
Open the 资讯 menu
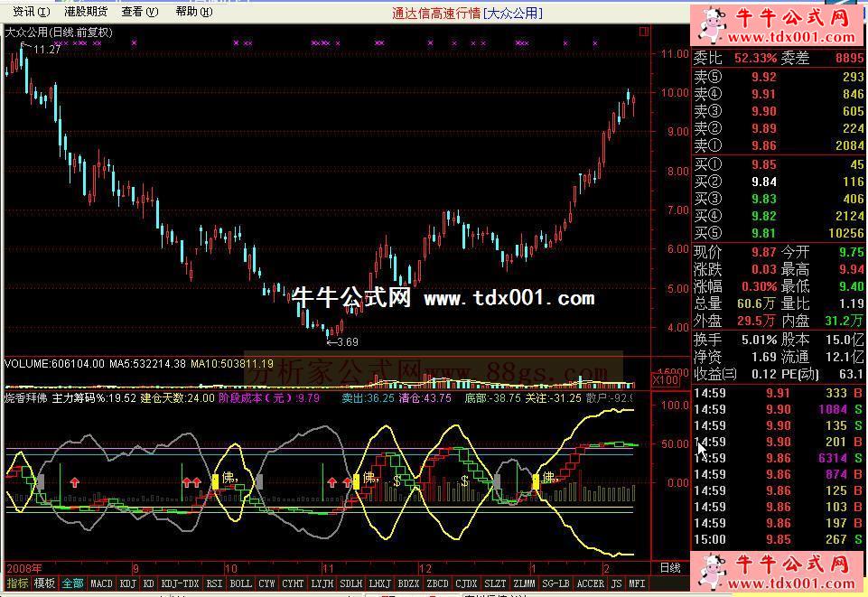point(31,12)
